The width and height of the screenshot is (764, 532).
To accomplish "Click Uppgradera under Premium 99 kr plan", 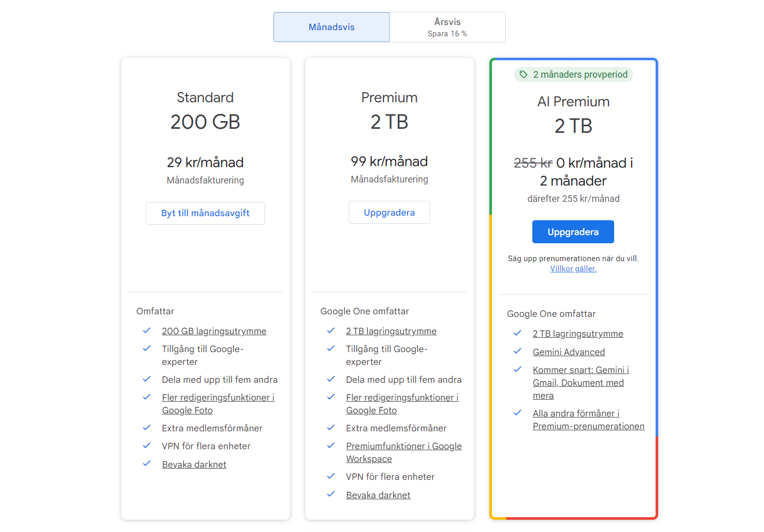I will pos(389,213).
